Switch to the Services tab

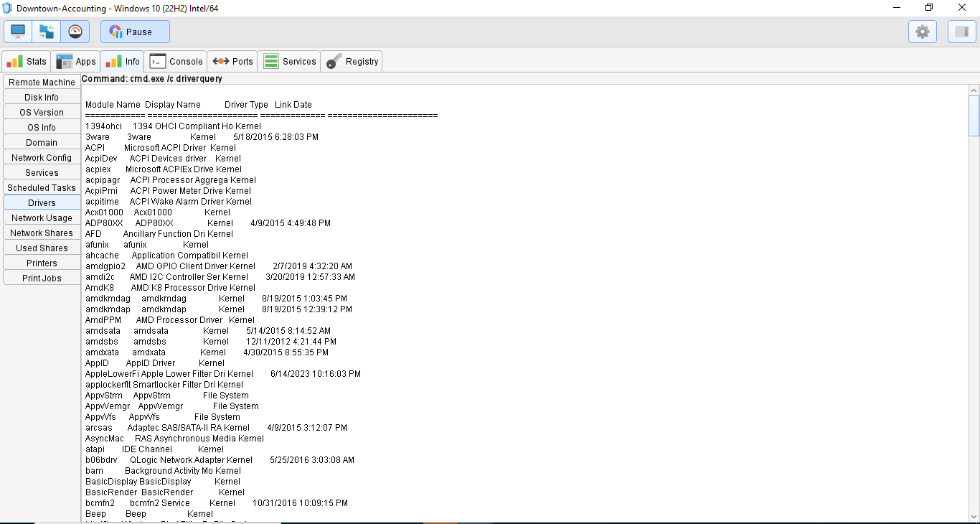coord(289,61)
